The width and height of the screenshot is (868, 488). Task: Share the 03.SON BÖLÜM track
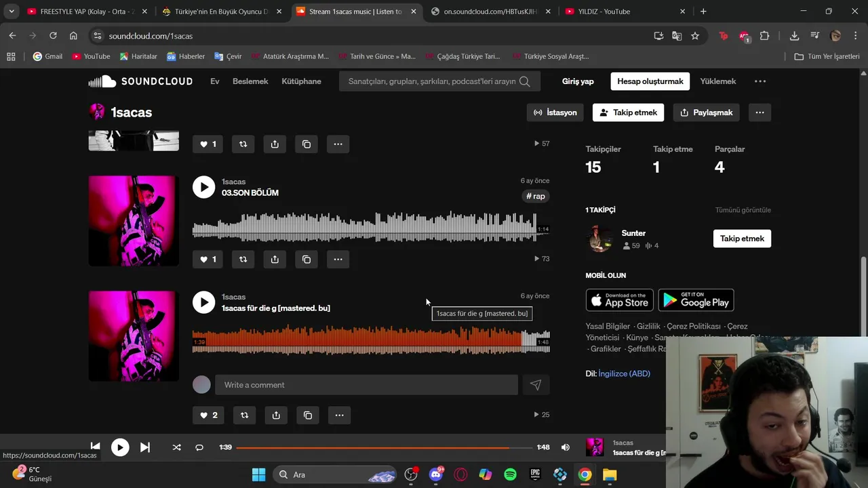(x=275, y=259)
